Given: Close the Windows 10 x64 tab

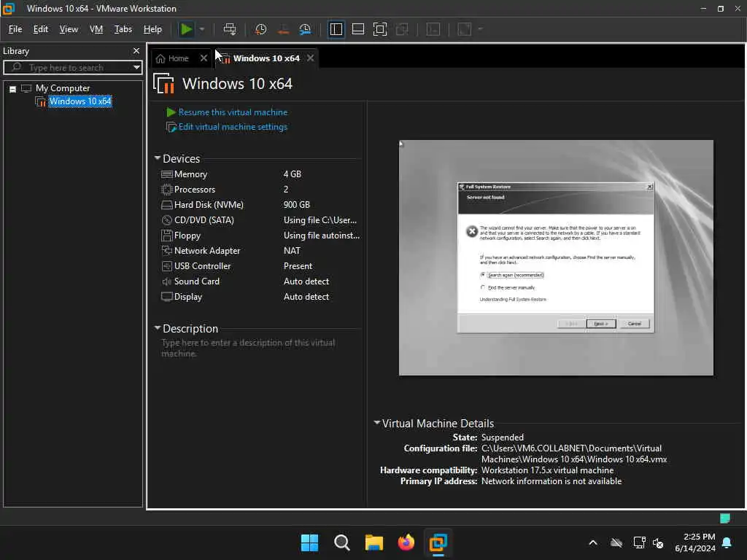Looking at the screenshot, I should click(x=311, y=58).
